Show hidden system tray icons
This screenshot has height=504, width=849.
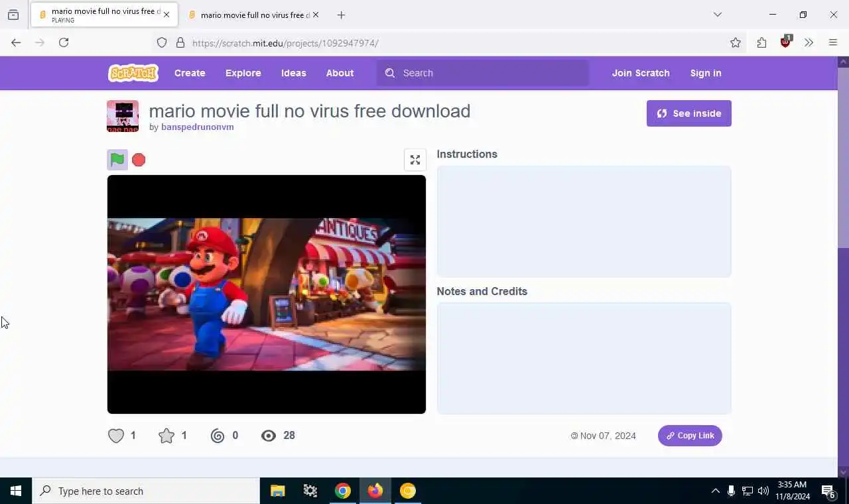click(x=715, y=491)
